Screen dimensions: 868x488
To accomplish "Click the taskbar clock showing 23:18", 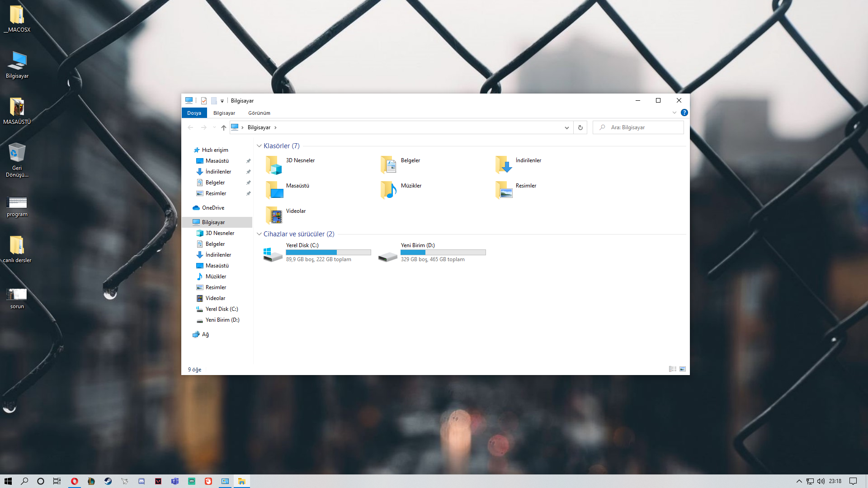I will (835, 481).
